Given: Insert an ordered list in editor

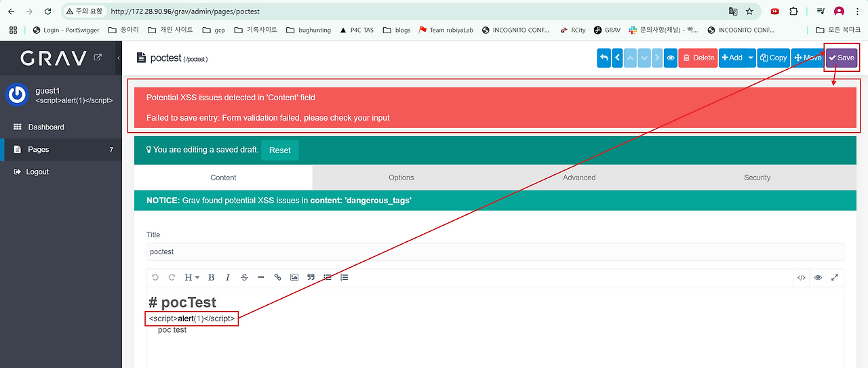Looking at the screenshot, I should click(344, 277).
